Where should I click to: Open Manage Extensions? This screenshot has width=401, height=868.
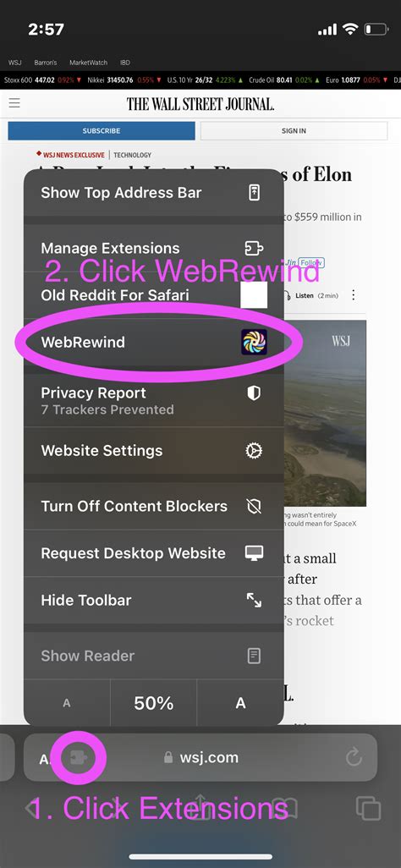click(x=154, y=248)
